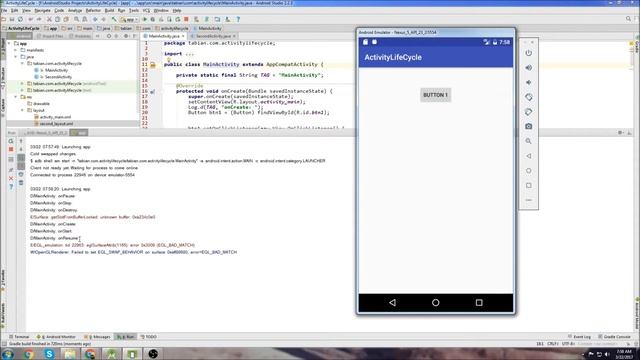Open Event Log tool window

(580, 337)
